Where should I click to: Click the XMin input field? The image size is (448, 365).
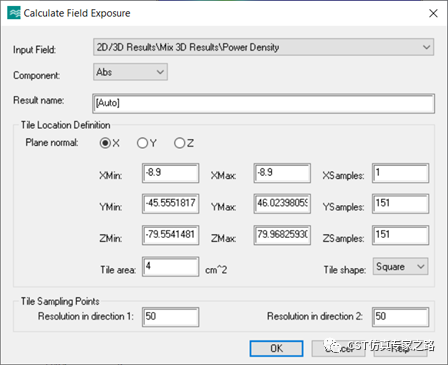click(x=170, y=173)
